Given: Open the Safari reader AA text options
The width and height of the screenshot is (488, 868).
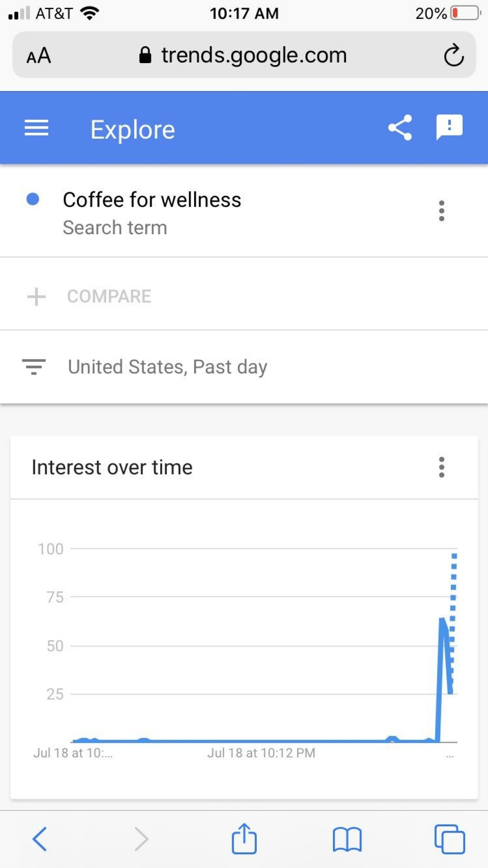Looking at the screenshot, I should [x=39, y=55].
